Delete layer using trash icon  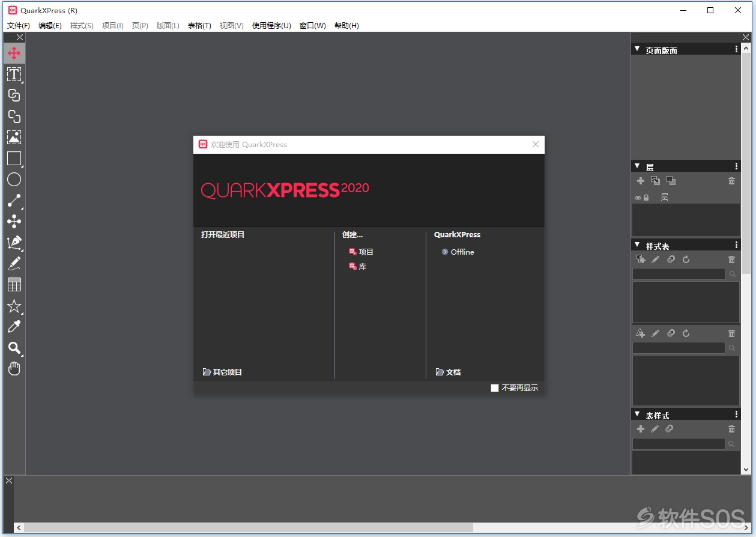pyautogui.click(x=731, y=181)
